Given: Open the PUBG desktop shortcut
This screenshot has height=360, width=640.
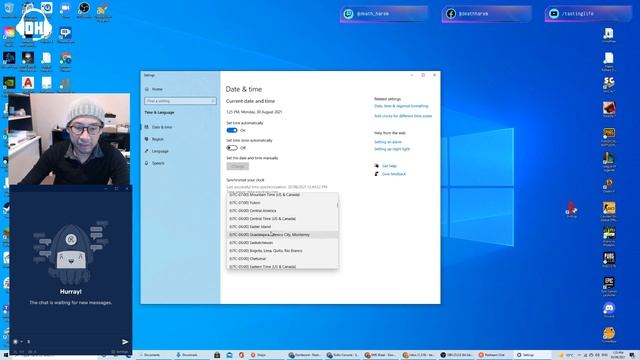Looking at the screenshot, I should pyautogui.click(x=609, y=259).
